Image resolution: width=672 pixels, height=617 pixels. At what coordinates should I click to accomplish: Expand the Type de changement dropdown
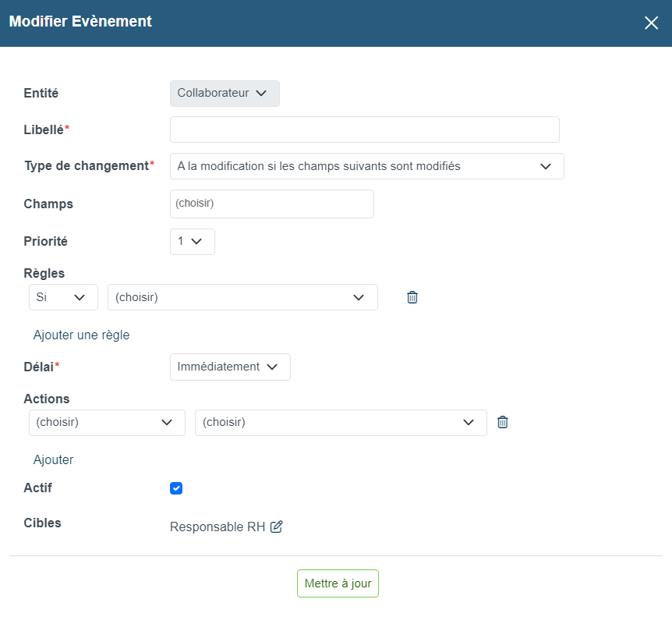click(x=367, y=166)
